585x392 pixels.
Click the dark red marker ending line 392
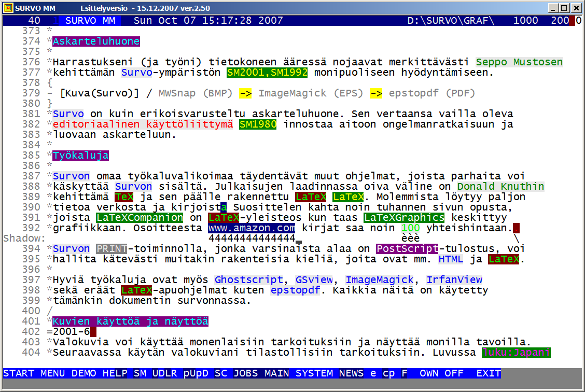click(x=517, y=228)
